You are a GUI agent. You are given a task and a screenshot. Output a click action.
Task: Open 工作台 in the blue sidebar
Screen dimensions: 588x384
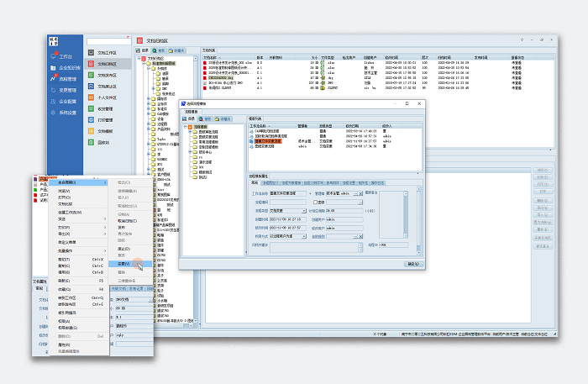pyautogui.click(x=66, y=56)
